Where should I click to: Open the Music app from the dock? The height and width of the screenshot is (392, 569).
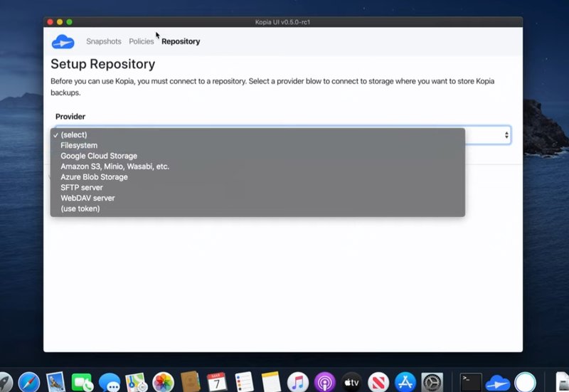[x=297, y=383]
